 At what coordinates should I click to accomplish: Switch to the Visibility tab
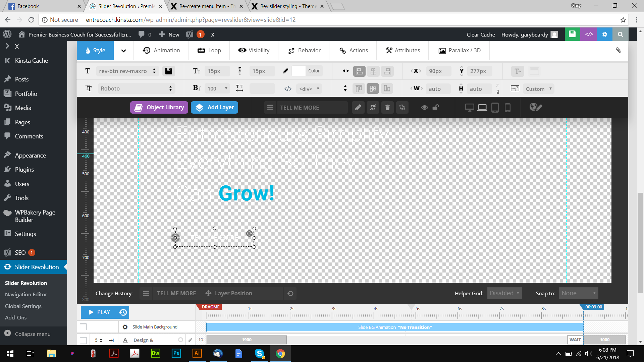(254, 50)
